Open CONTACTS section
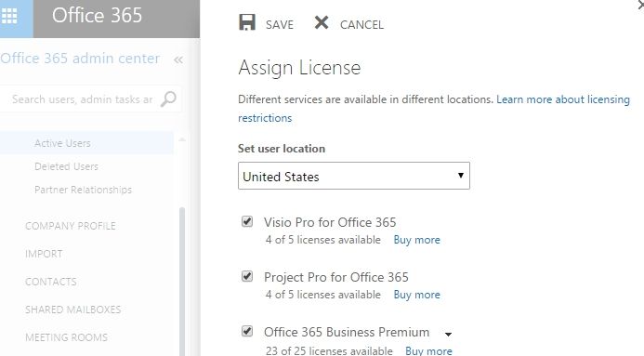644x356 pixels. (x=51, y=282)
